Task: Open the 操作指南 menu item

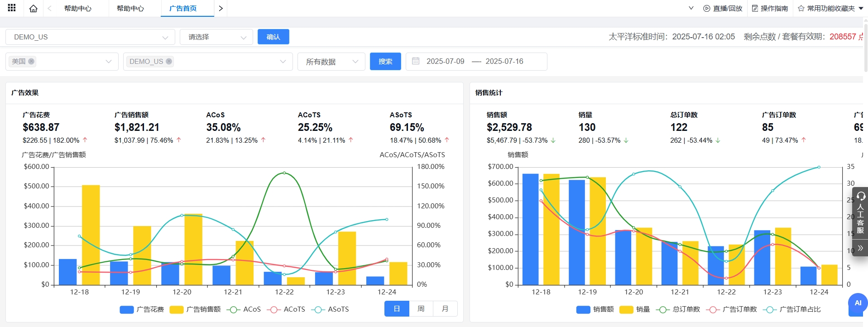Action: tap(770, 8)
